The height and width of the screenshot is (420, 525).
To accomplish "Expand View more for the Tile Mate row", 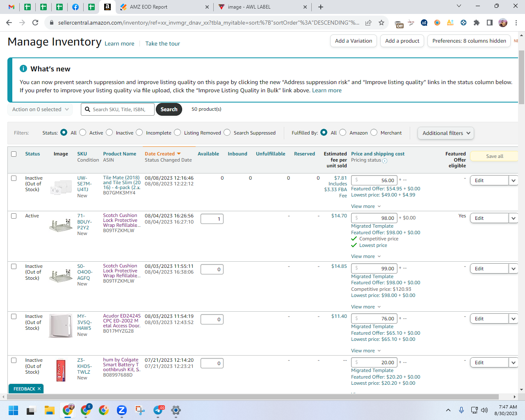I will [x=366, y=206].
